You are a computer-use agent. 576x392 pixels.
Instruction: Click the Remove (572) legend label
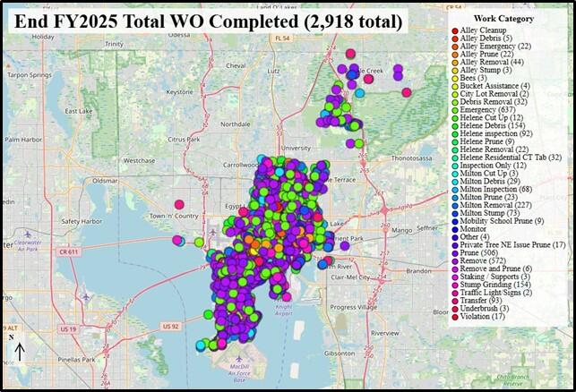483,261
